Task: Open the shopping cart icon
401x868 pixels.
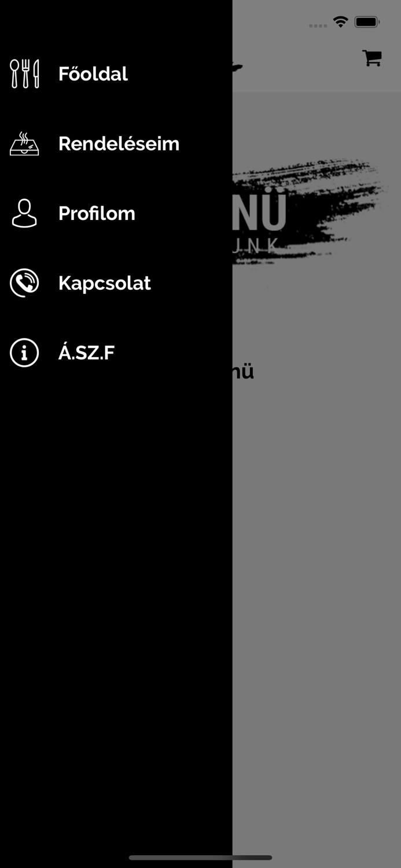Action: [372, 58]
